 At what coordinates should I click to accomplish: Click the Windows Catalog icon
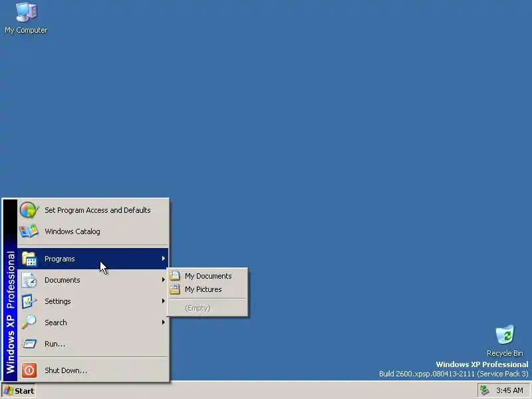coord(29,231)
